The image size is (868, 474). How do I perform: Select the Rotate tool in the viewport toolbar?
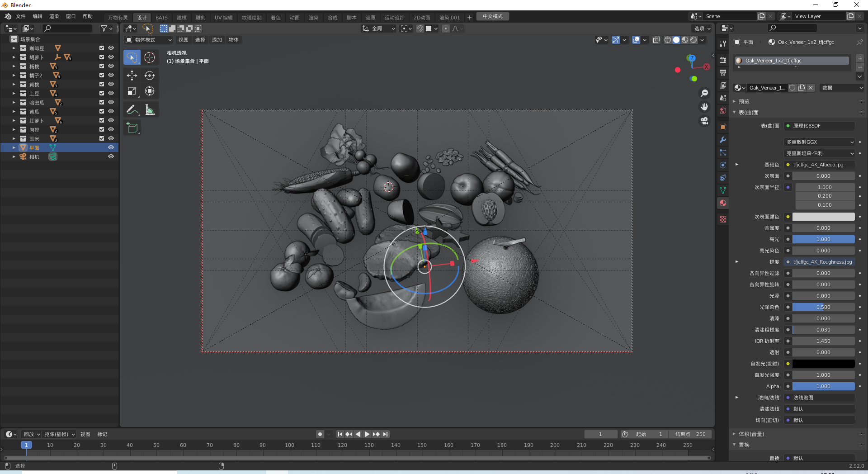(150, 76)
